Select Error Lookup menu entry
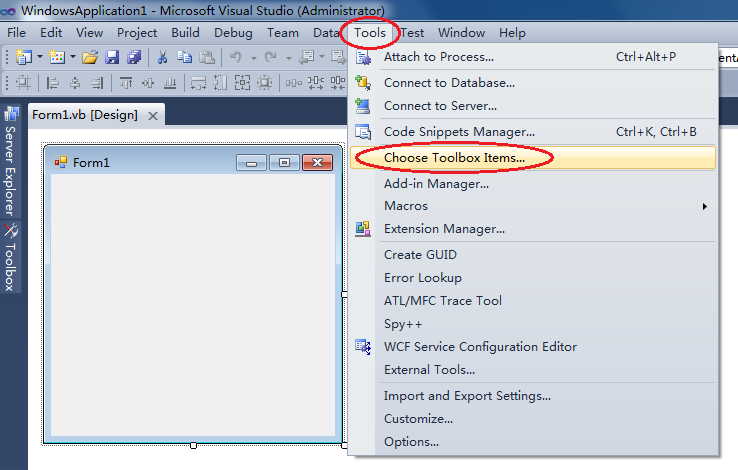This screenshot has height=470, width=738. 533,278
